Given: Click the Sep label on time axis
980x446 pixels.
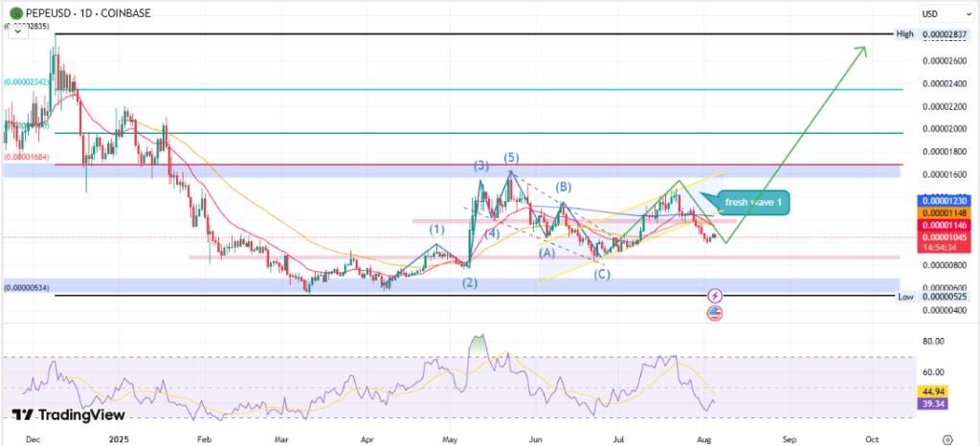Looking at the screenshot, I should pos(790,439).
